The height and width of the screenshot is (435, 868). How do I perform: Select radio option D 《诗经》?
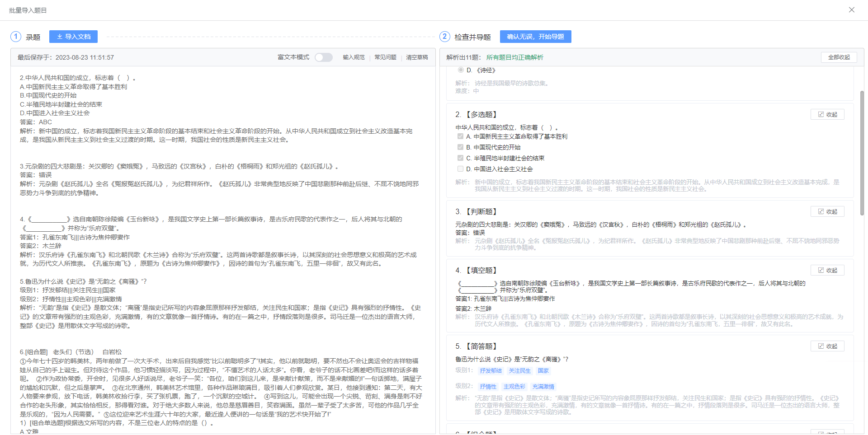click(x=461, y=70)
